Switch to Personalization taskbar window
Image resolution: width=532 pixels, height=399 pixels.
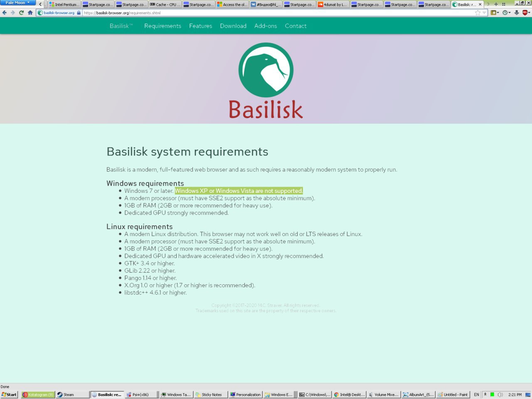pyautogui.click(x=246, y=394)
